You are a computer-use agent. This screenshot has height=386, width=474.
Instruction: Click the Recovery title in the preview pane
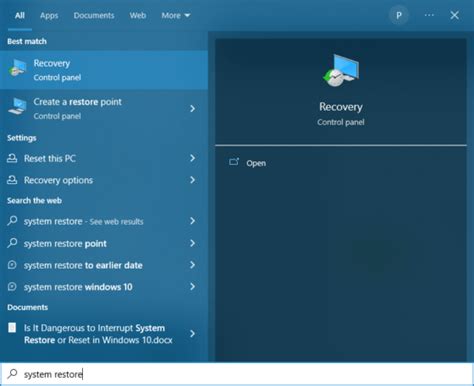pos(341,107)
